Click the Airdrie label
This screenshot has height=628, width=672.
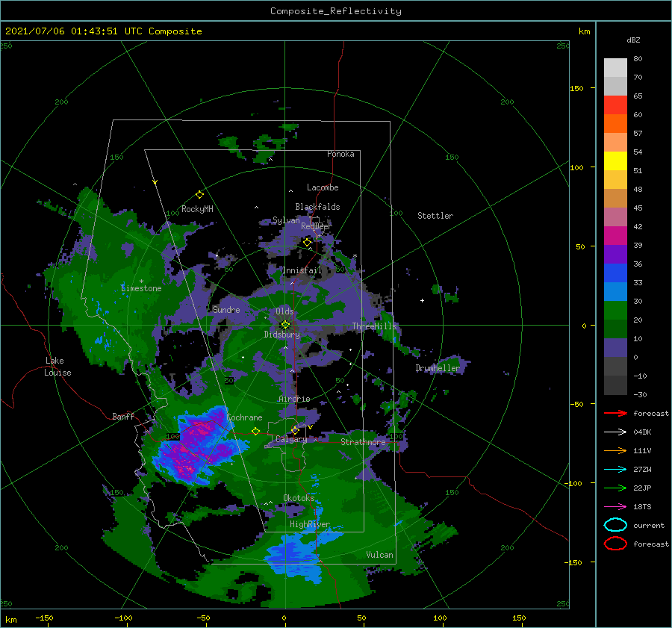294,399
